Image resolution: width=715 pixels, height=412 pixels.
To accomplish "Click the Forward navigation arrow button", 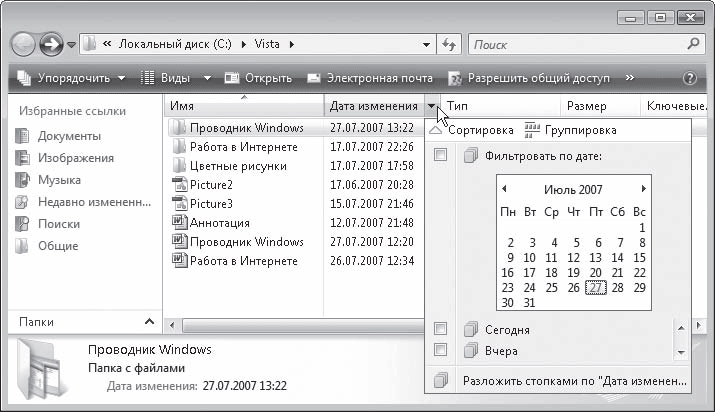I will pos(51,45).
